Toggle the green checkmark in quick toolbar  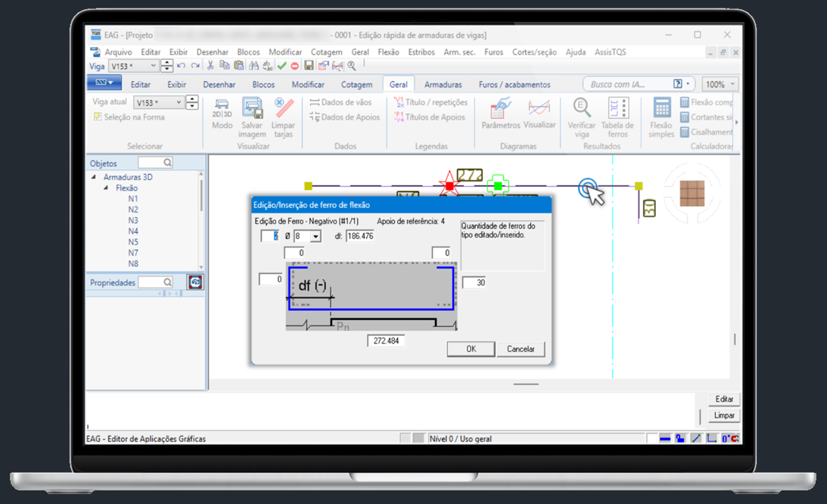pyautogui.click(x=281, y=67)
